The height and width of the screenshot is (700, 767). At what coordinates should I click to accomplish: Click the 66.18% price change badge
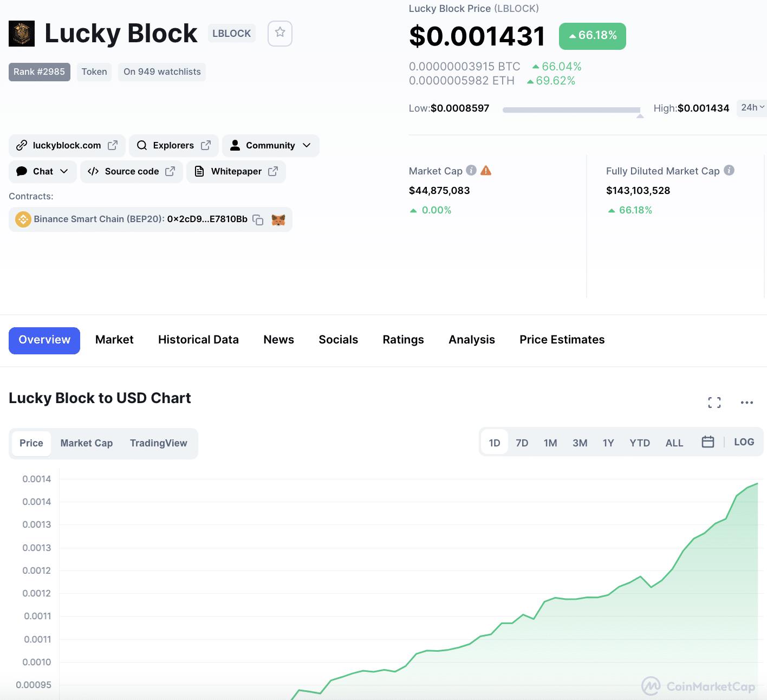click(593, 36)
